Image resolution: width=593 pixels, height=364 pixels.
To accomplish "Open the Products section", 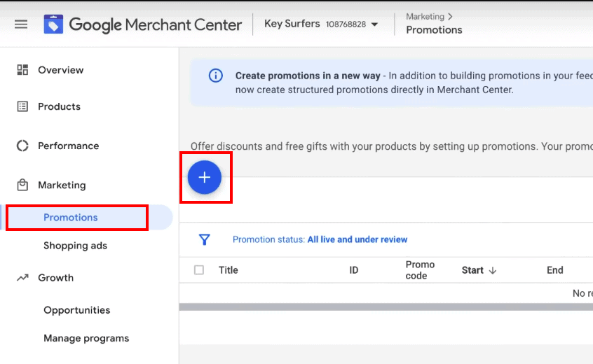I will pos(59,106).
